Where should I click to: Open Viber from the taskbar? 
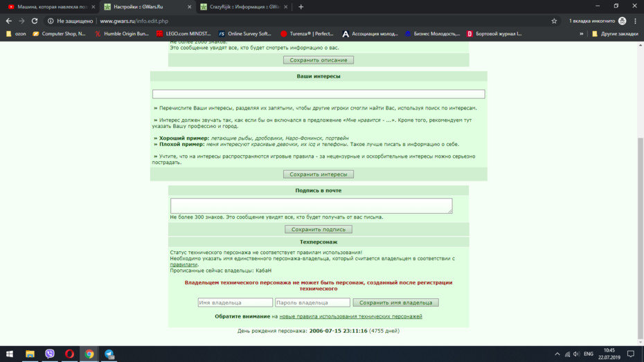50,354
